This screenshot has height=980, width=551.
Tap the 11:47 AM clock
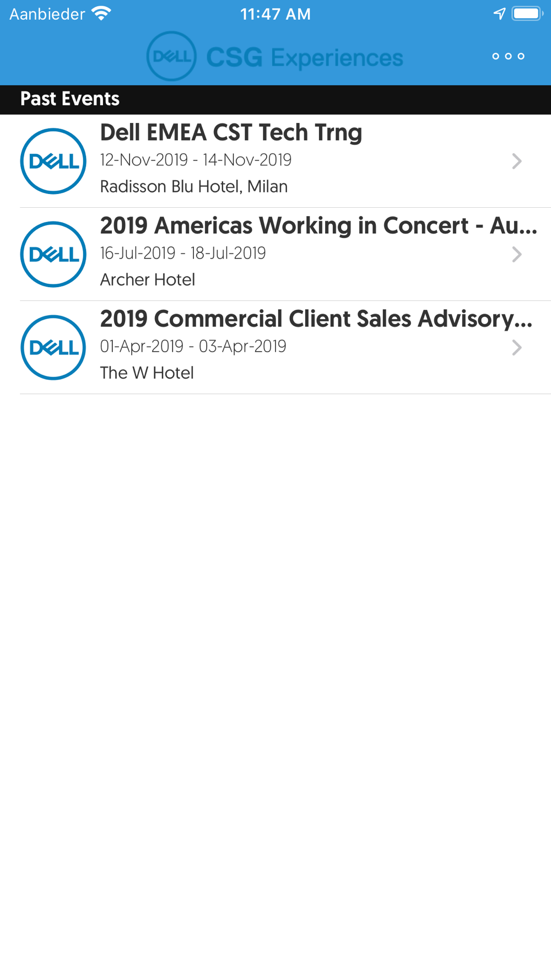(275, 14)
